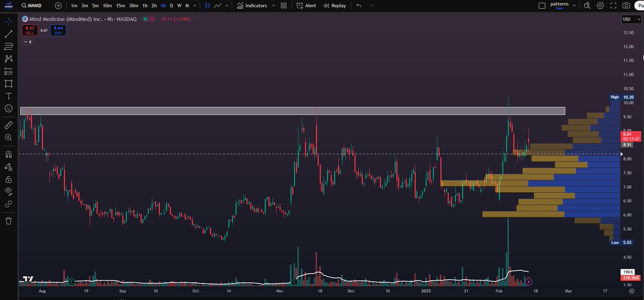Click the blue 8.64 BUY button
This screenshot has width=644, height=300.
click(x=58, y=30)
